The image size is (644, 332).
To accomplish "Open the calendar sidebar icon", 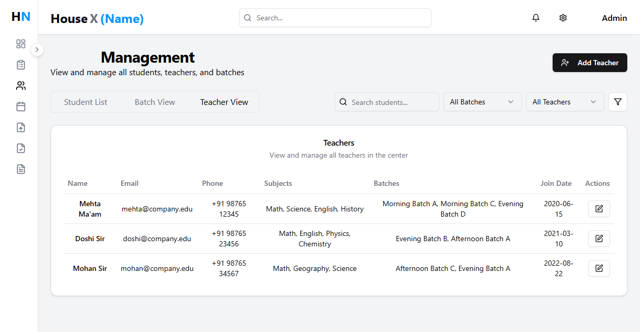I will click(21, 106).
